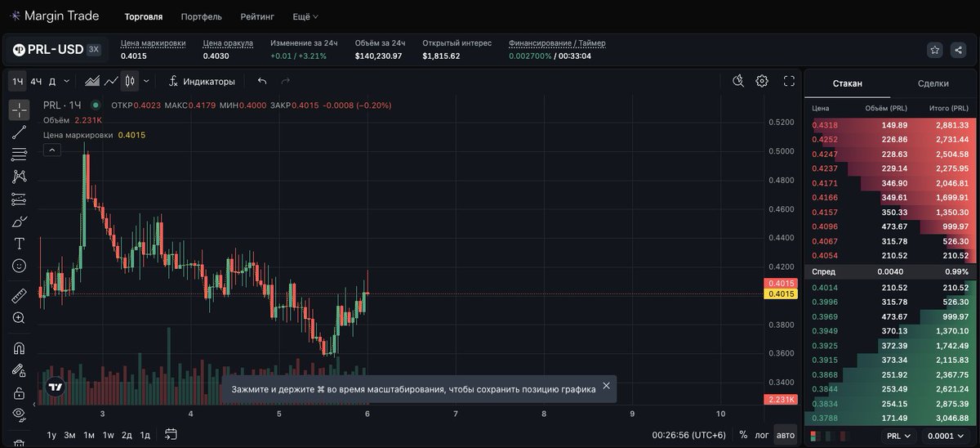Click the TradingView logo on chart
The height and width of the screenshot is (448, 980).
point(55,388)
